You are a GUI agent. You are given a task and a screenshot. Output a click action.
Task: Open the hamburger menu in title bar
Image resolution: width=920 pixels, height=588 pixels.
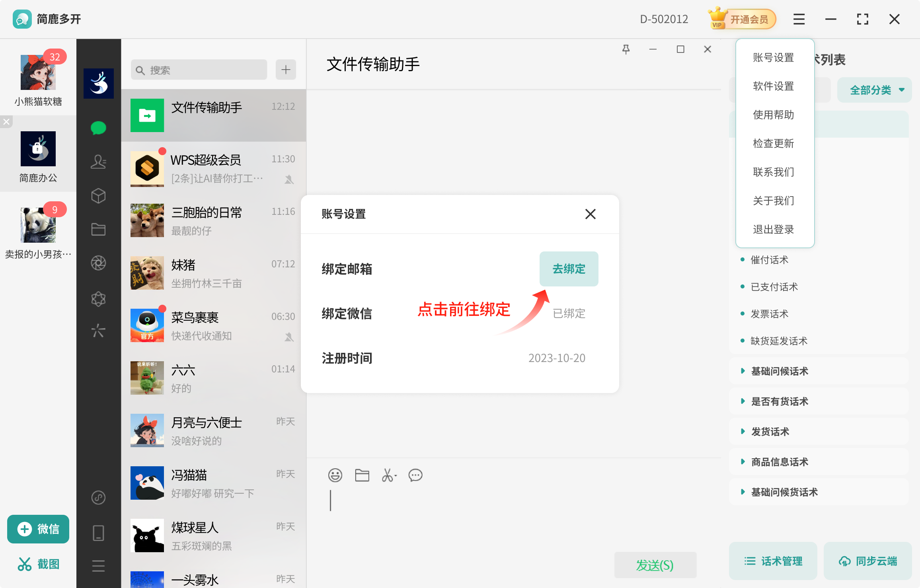coord(799,19)
